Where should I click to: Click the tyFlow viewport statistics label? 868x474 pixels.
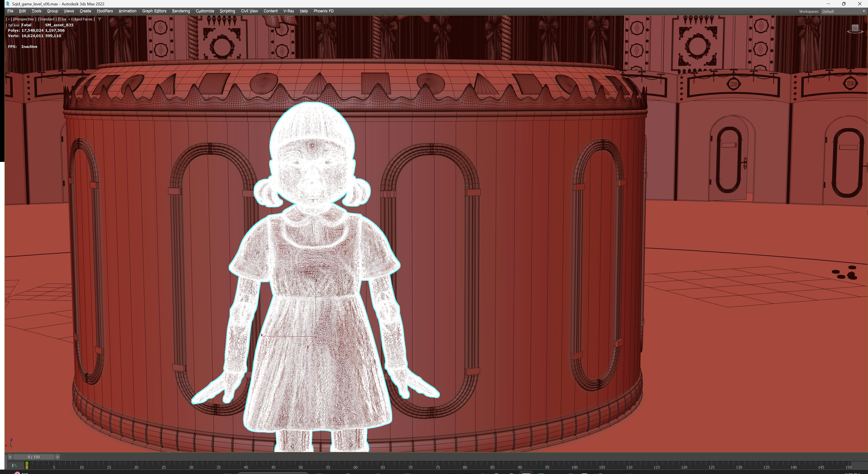pyautogui.click(x=13, y=25)
